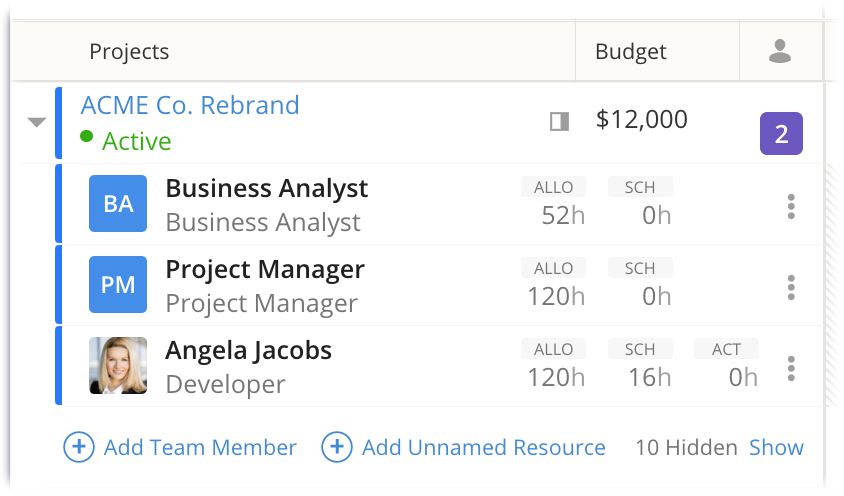844x496 pixels.
Task: Select the Business Analyst allocated 52h value
Action: point(562,215)
